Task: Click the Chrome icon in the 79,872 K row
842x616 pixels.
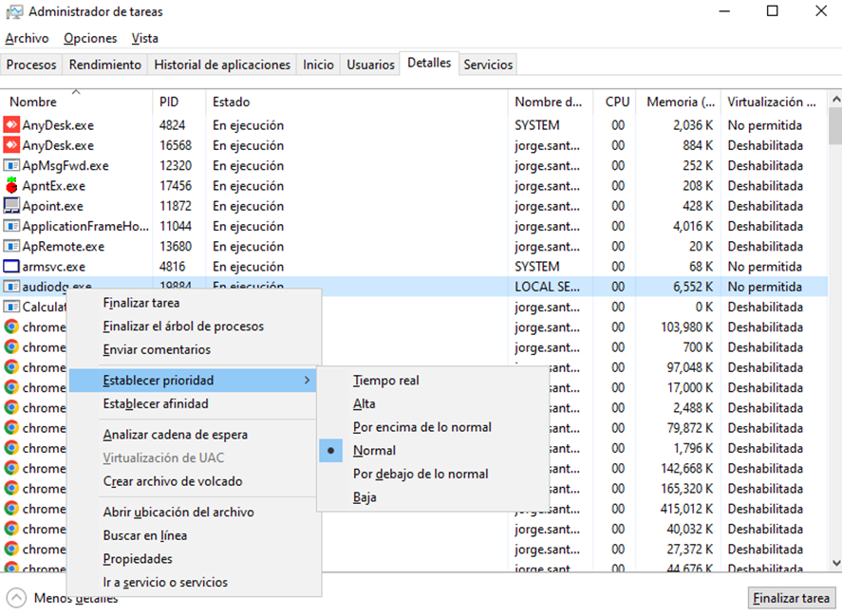Action: (11, 428)
